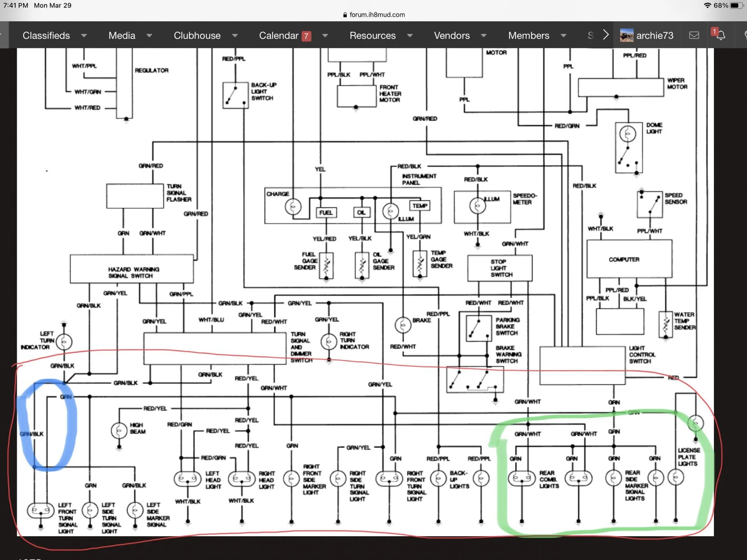Expand the Resources dropdown arrow
The height and width of the screenshot is (560, 747).
point(410,36)
